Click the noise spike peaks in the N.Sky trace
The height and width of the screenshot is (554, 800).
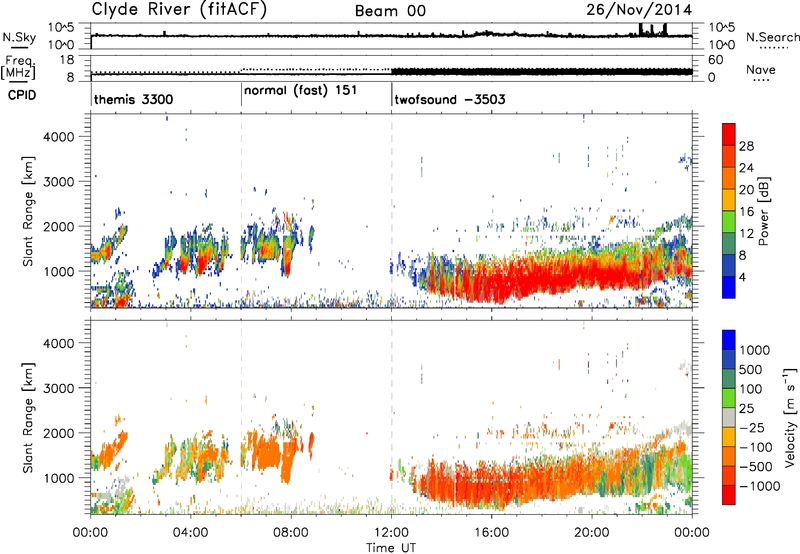pos(653,30)
